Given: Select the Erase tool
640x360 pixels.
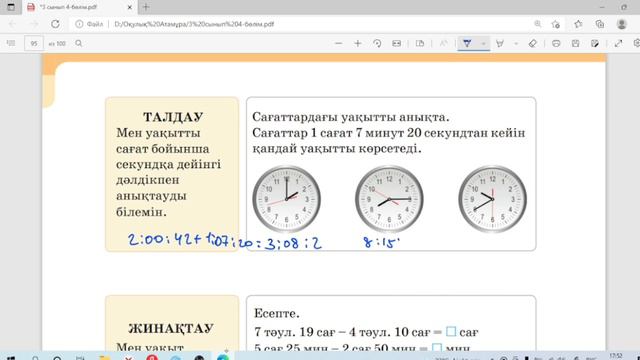Looking at the screenshot, I should [x=532, y=43].
